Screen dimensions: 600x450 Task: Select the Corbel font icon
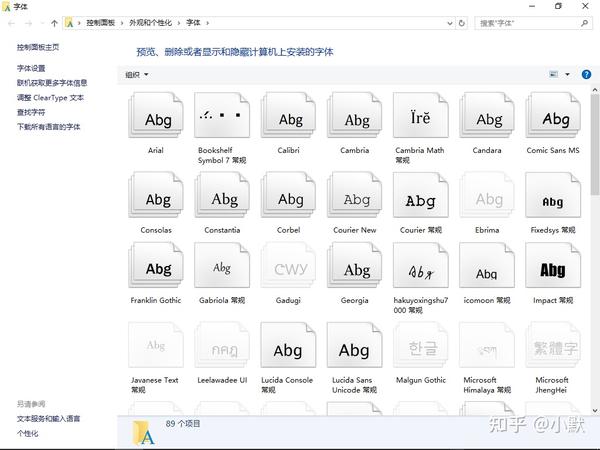[288, 195]
